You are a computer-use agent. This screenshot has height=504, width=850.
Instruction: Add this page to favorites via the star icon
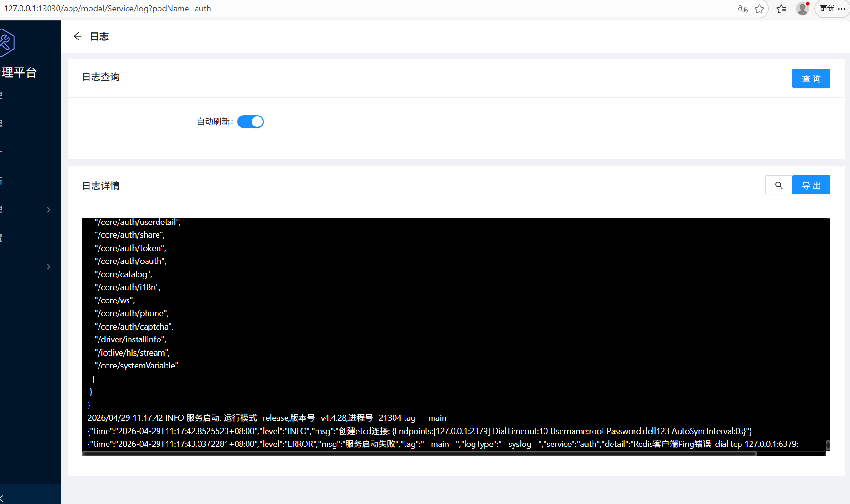click(759, 9)
